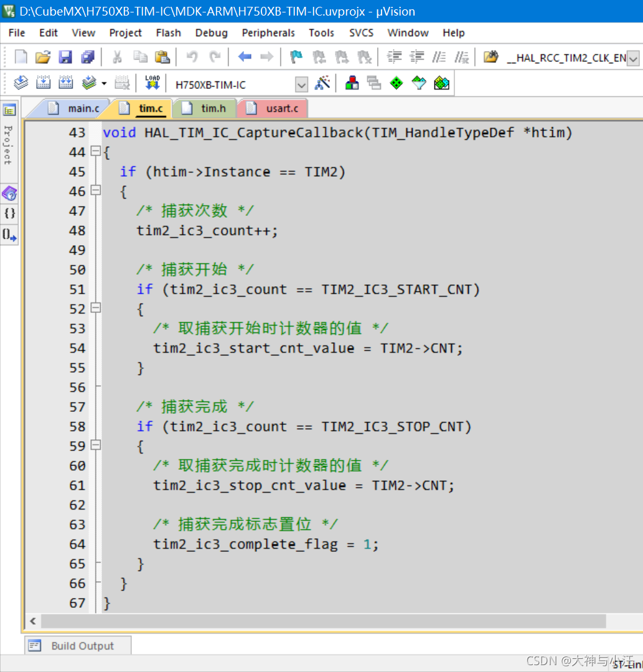
Task: Open the Tools menu
Action: click(x=321, y=33)
